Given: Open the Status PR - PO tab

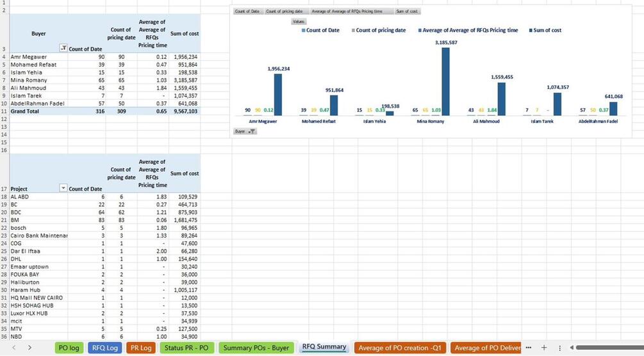Looking at the screenshot, I should (x=186, y=348).
